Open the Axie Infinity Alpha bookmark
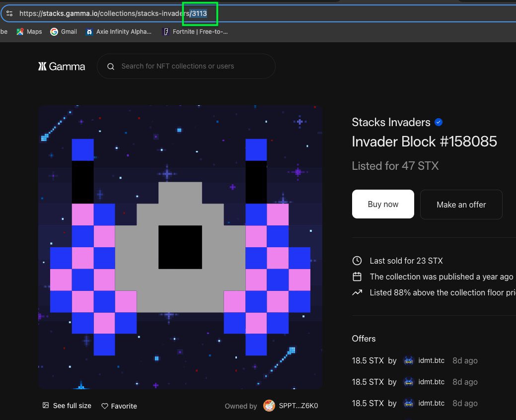This screenshot has width=516, height=420. coord(119,32)
